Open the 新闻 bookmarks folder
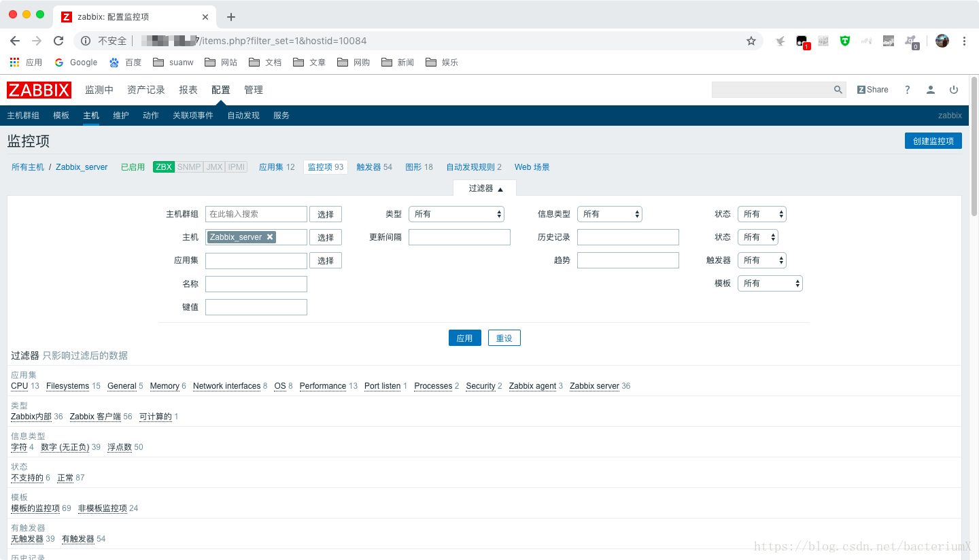This screenshot has height=560, width=979. tap(398, 62)
